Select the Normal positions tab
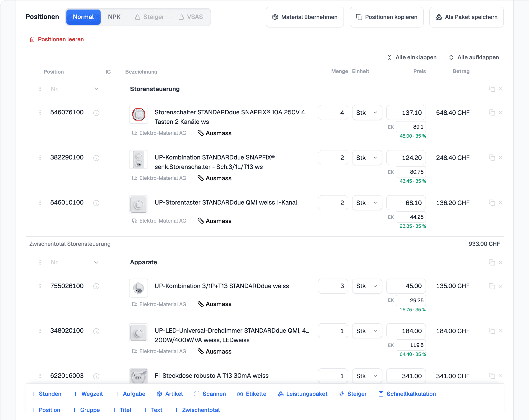Image resolution: width=529 pixels, height=420 pixels. pos(83,17)
